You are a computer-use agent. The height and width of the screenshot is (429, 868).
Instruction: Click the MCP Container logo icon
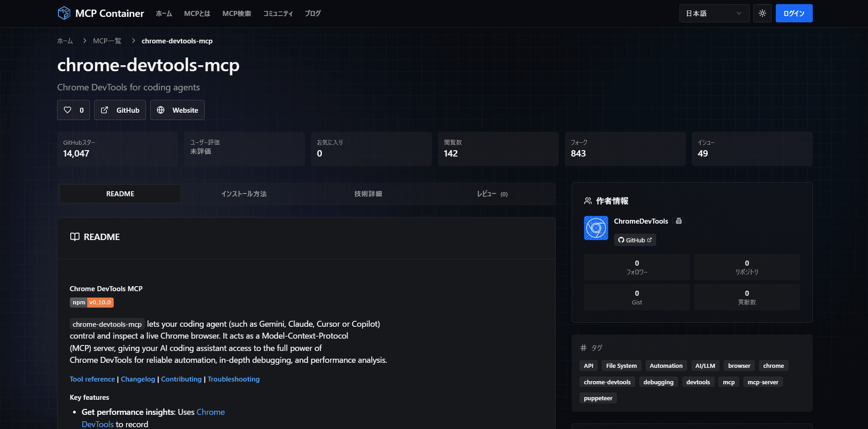(64, 13)
